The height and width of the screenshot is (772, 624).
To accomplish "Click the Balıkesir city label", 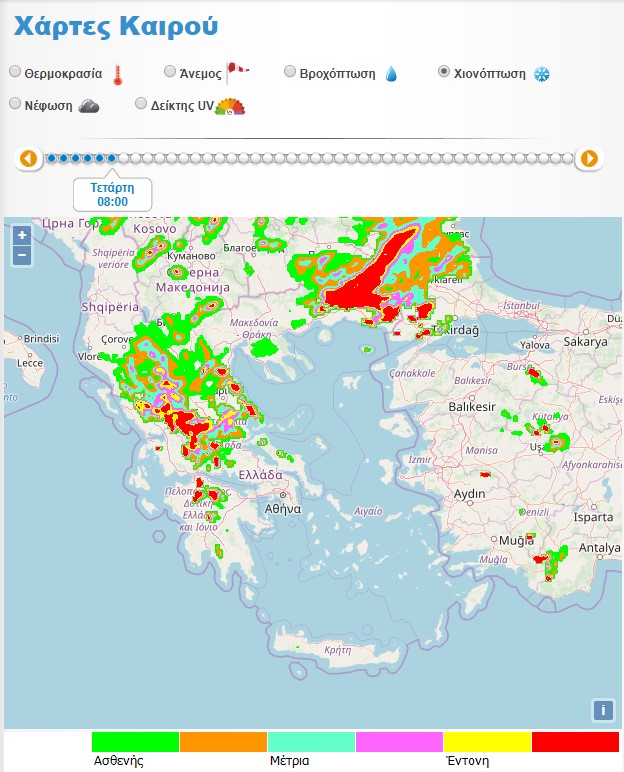I will (472, 407).
